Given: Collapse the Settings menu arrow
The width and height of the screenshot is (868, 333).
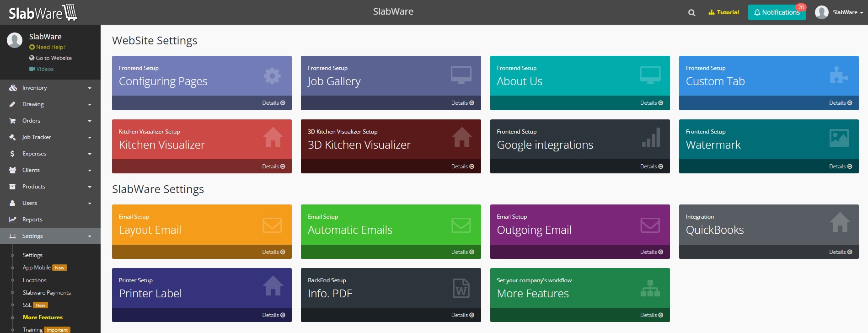Looking at the screenshot, I should click(90, 236).
